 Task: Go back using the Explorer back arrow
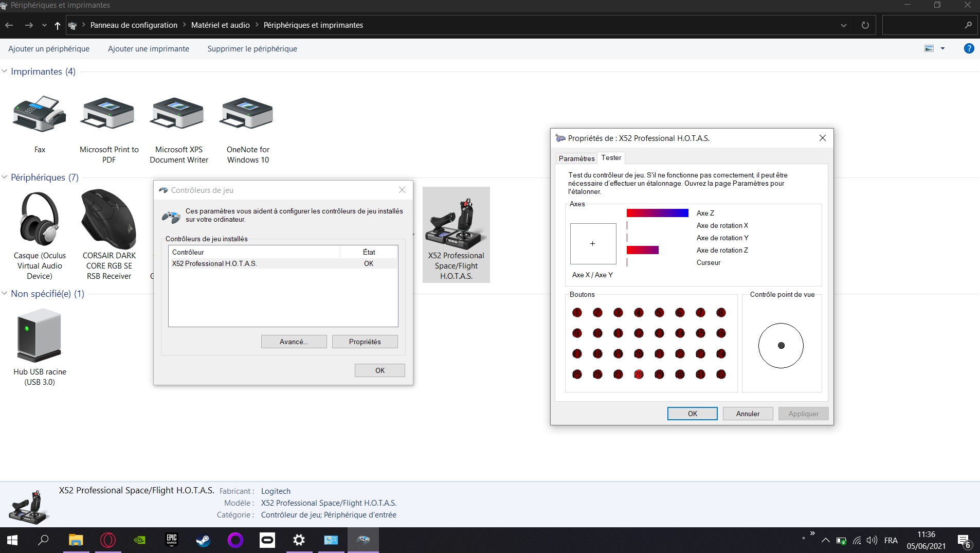pyautogui.click(x=9, y=25)
